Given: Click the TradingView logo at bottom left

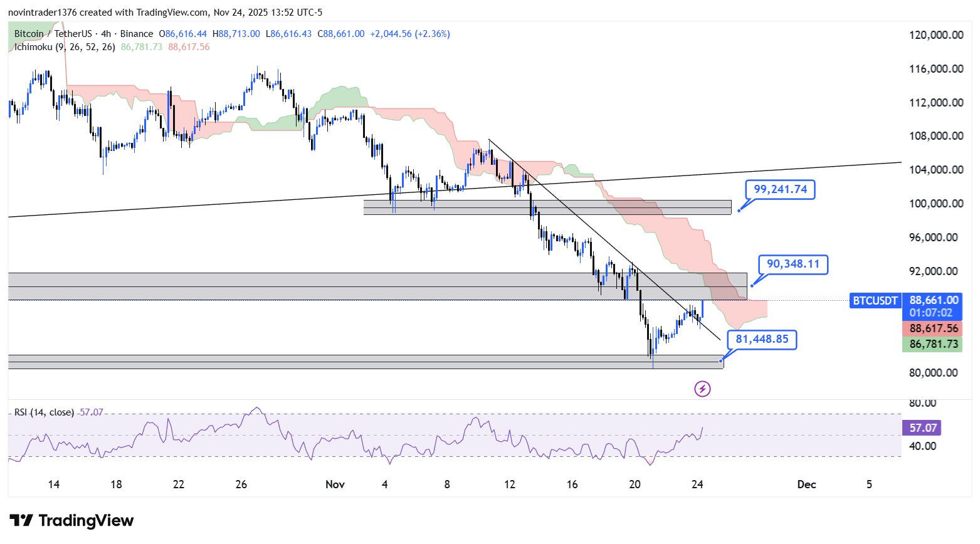Looking at the screenshot, I should (x=71, y=521).
